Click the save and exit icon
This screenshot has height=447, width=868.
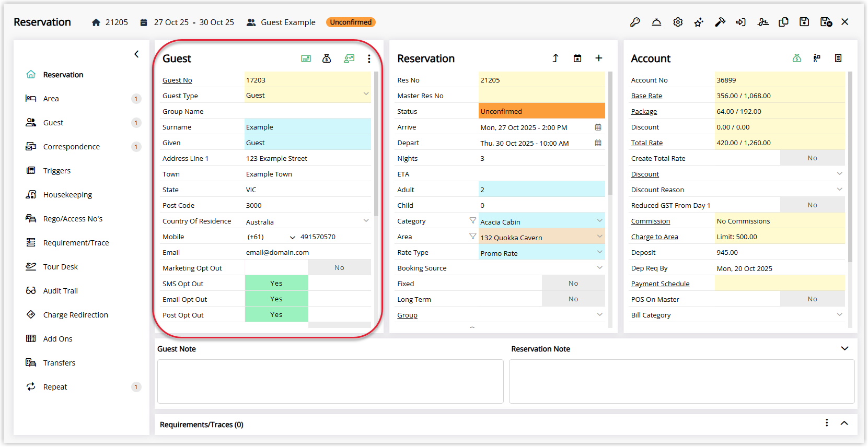pos(826,22)
